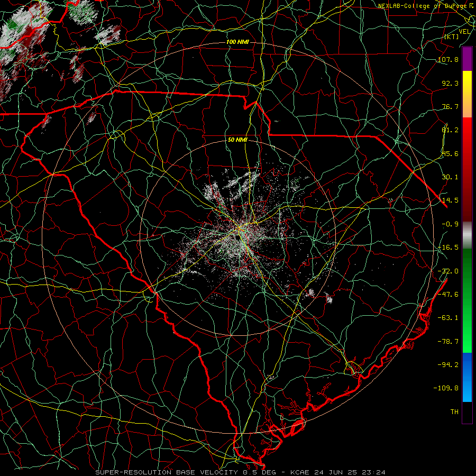Click the TH label on the legend
Viewport: 476px width, 476px height.
coord(454,412)
